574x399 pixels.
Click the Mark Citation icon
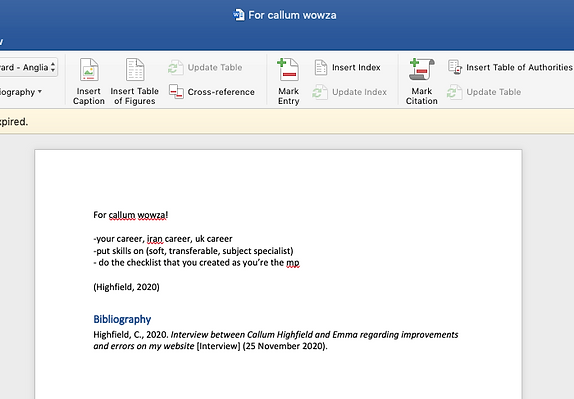[x=421, y=69]
